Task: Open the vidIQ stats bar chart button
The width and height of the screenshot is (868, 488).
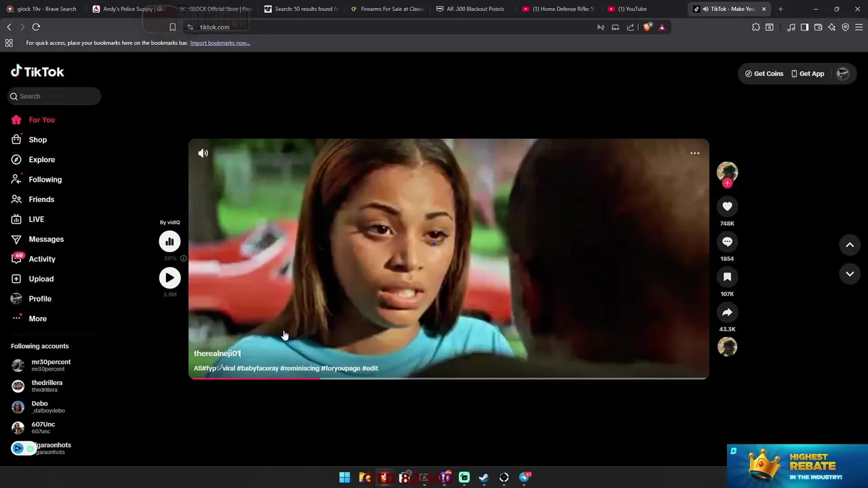Action: tap(170, 241)
